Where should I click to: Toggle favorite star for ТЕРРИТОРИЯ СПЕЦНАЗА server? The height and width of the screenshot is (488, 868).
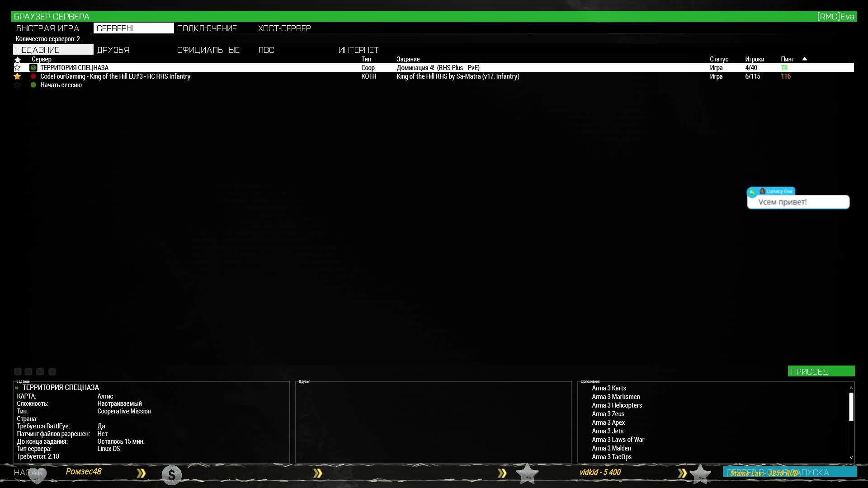tap(18, 68)
